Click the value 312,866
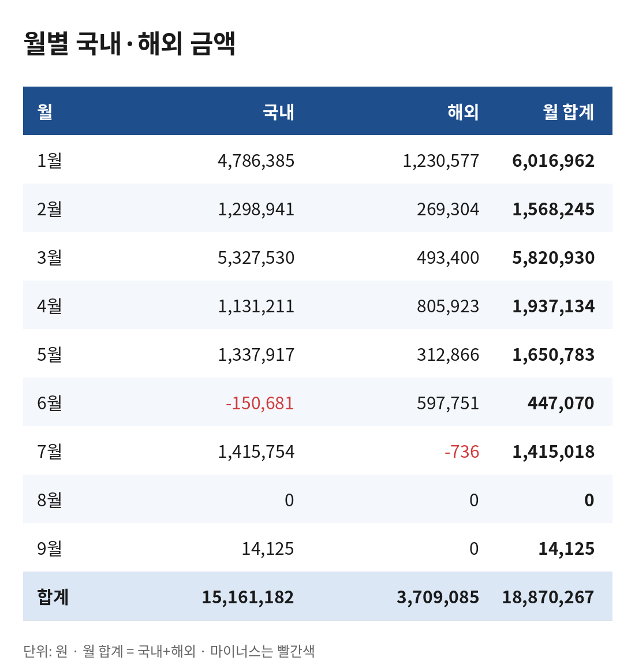This screenshot has height=672, width=635. coord(448,354)
